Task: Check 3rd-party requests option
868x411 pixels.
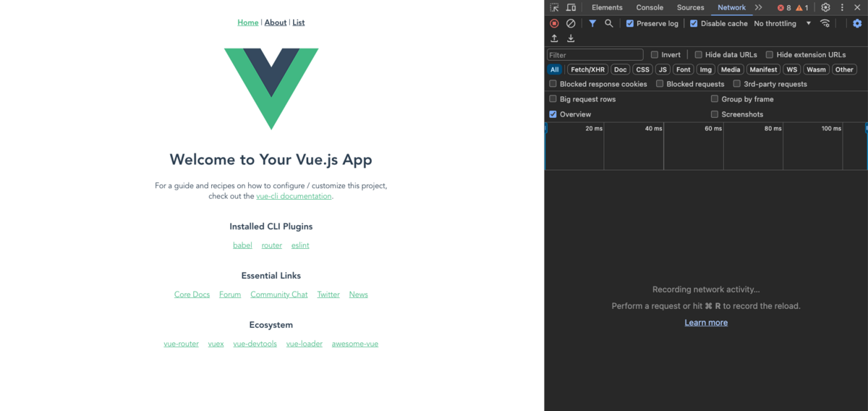Action: [737, 84]
